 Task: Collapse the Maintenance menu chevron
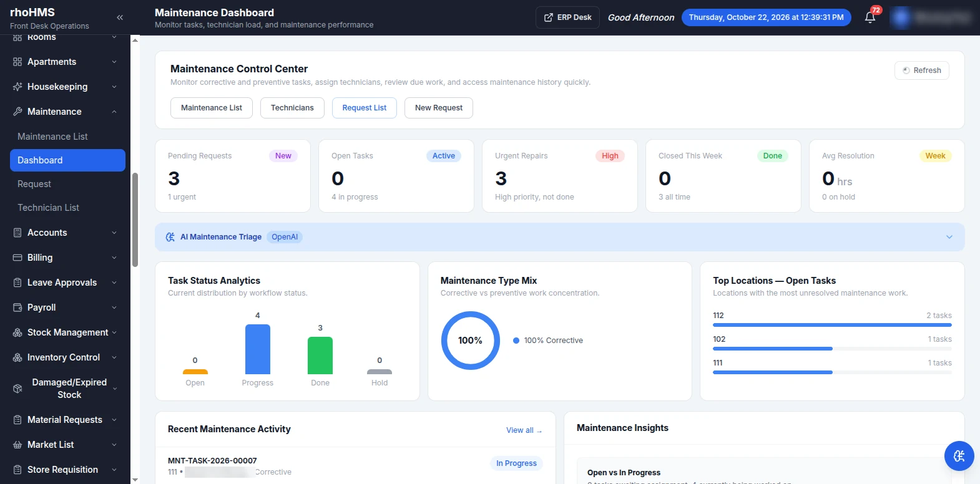tap(114, 112)
